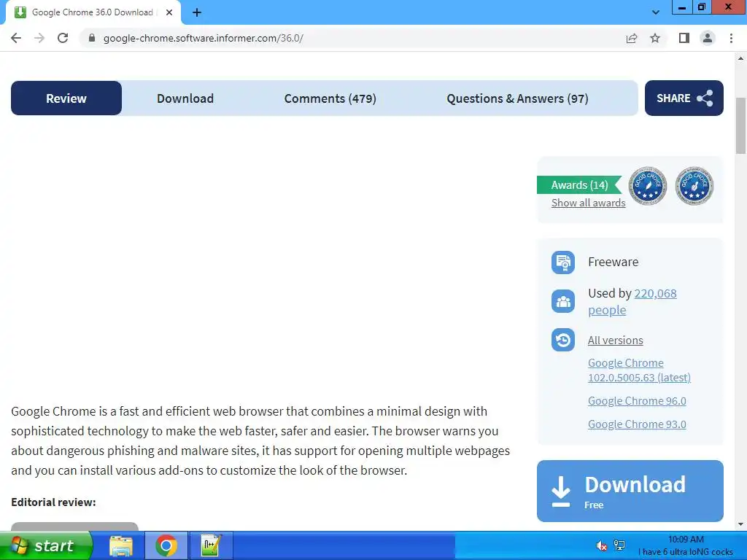The image size is (747, 560).
Task: Click the users group icon beside Used by
Action: pyautogui.click(x=563, y=301)
